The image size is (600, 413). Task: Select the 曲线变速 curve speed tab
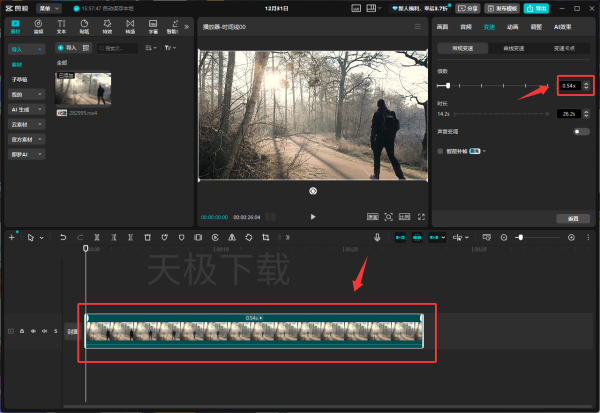coord(514,48)
